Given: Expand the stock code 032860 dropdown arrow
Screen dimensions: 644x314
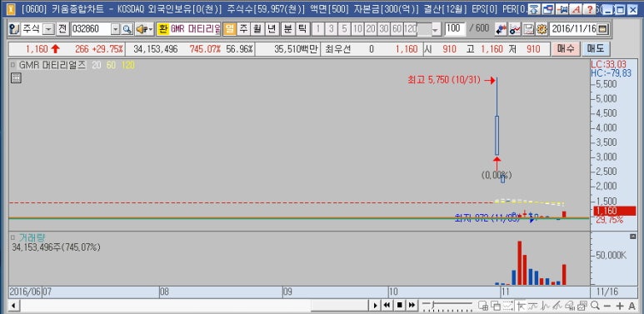Looking at the screenshot, I should click(116, 29).
